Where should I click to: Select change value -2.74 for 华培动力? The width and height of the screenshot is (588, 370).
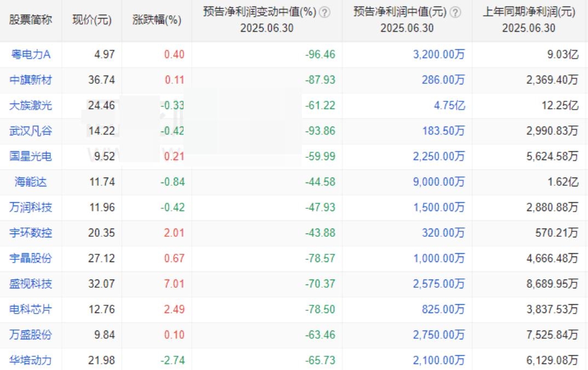point(173,361)
